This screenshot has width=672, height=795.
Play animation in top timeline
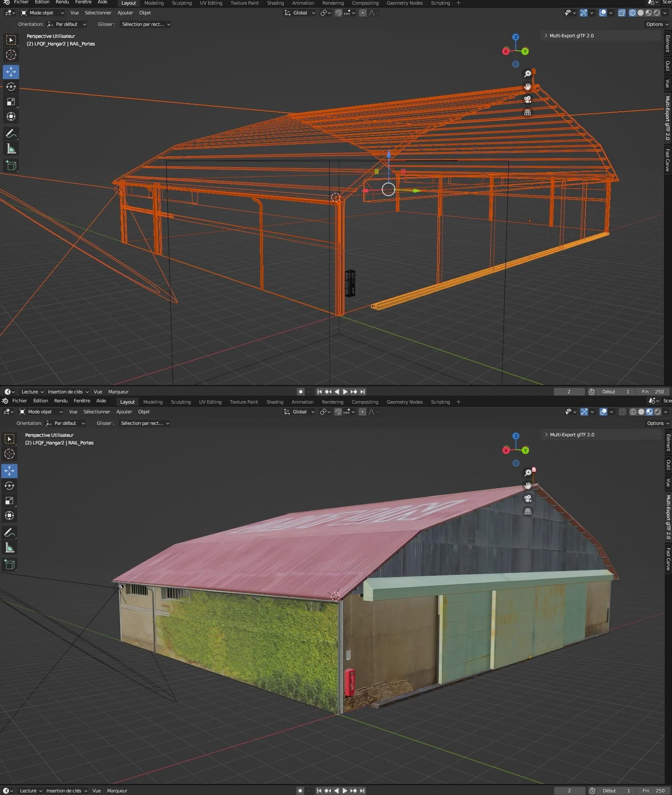345,392
